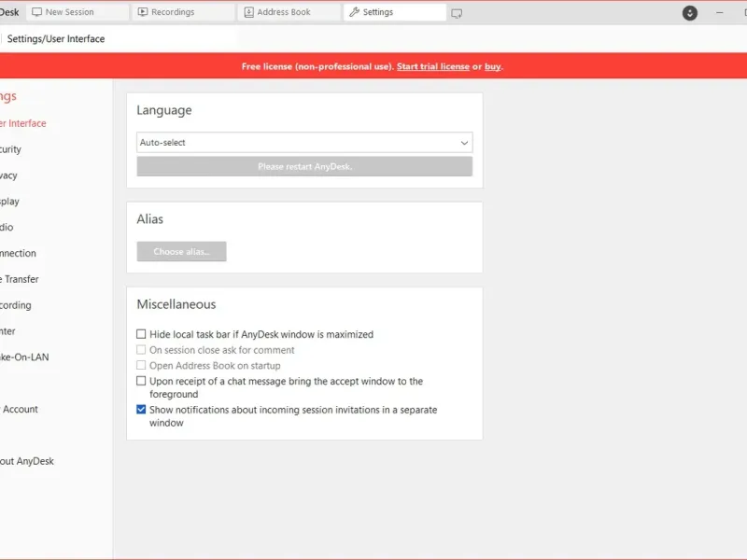
Task: Go to File Transfer settings
Action: [x=20, y=279]
